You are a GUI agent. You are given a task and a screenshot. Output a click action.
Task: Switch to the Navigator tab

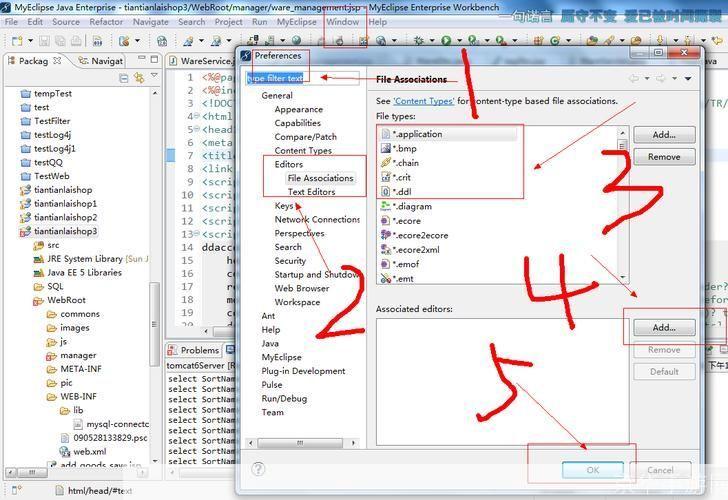tap(101, 60)
